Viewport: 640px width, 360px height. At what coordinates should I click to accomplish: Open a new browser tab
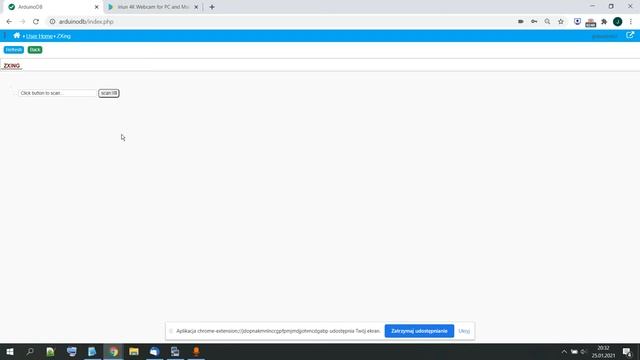(x=212, y=7)
